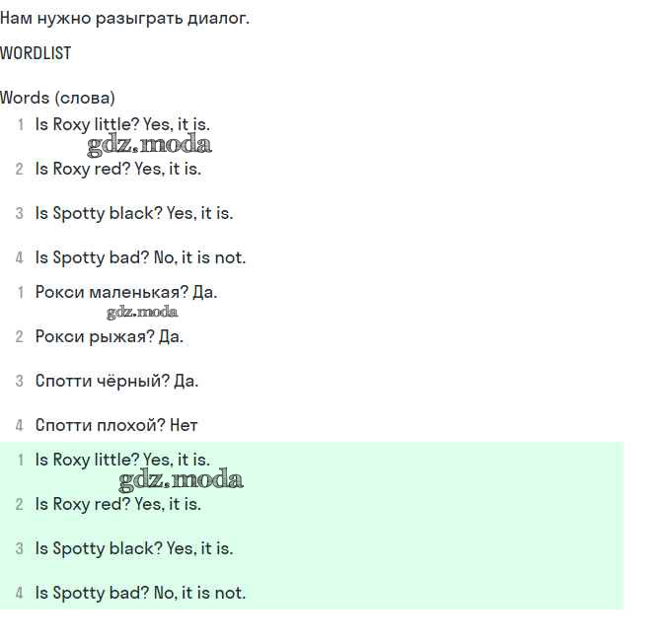This screenshot has width=671, height=644.
Task: Click the "Рокси рыжая? Да." translation line
Action: pyautogui.click(x=110, y=336)
